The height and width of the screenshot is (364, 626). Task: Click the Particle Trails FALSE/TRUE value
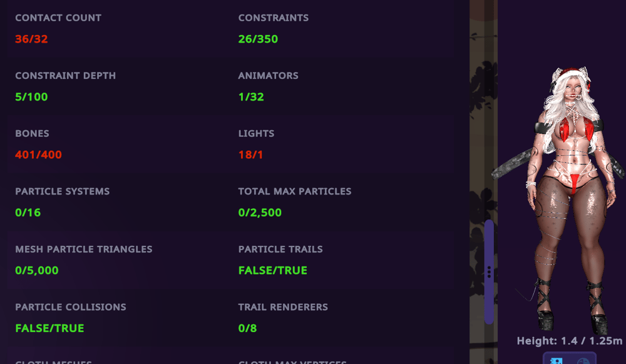[x=272, y=270]
